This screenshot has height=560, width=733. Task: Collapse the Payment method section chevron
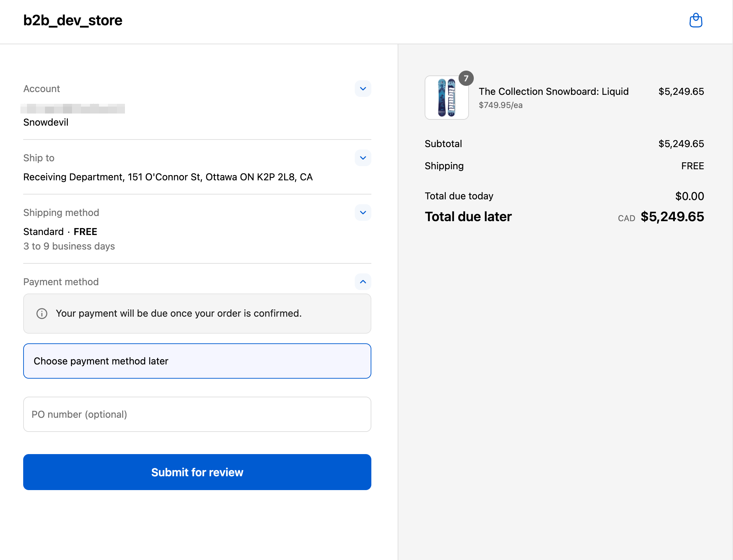tap(363, 282)
